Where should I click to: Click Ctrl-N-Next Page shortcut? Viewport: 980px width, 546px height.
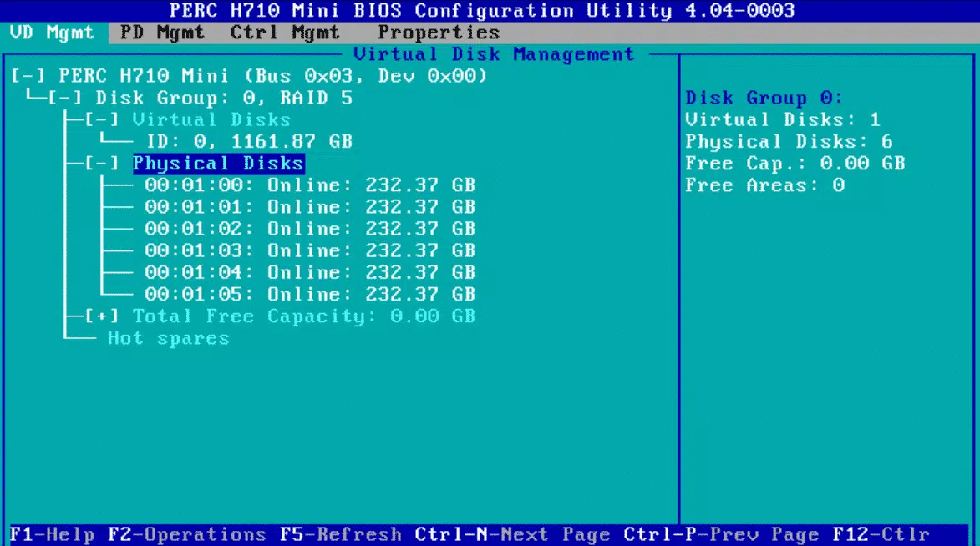[512, 535]
